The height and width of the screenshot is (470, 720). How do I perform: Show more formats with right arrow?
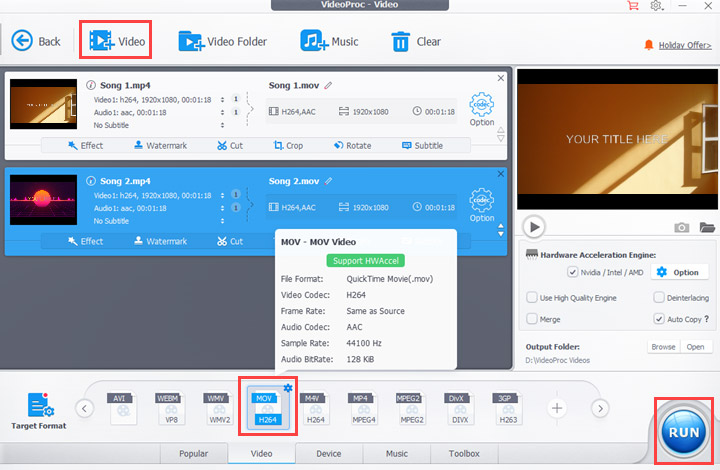[600, 408]
